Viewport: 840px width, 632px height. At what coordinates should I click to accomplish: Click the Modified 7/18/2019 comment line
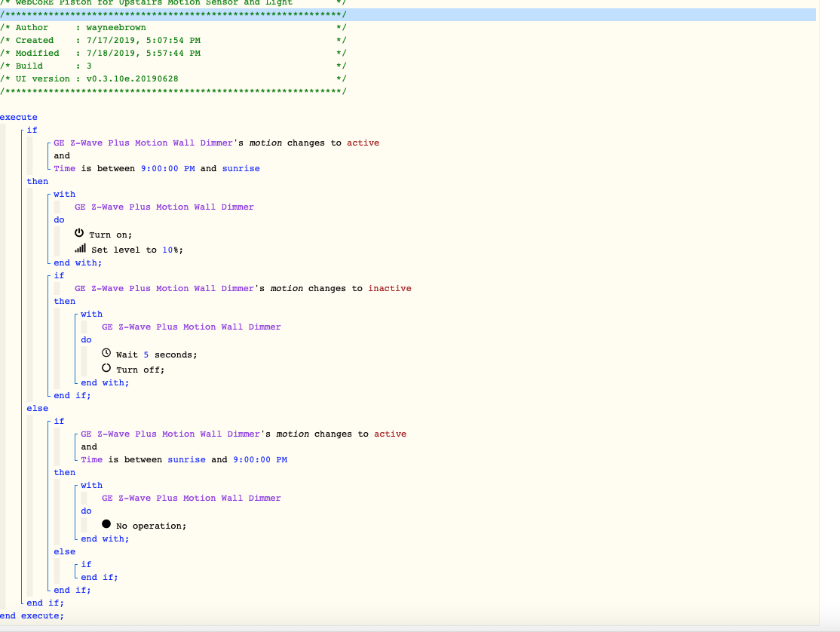click(x=173, y=53)
